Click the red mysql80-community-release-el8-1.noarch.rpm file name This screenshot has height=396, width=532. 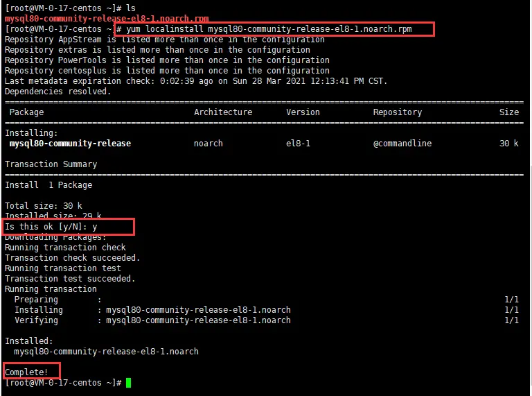click(107, 19)
